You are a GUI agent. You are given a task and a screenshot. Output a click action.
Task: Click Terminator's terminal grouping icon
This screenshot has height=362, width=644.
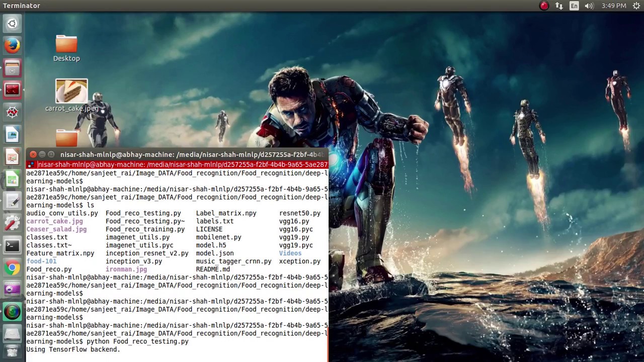point(31,165)
